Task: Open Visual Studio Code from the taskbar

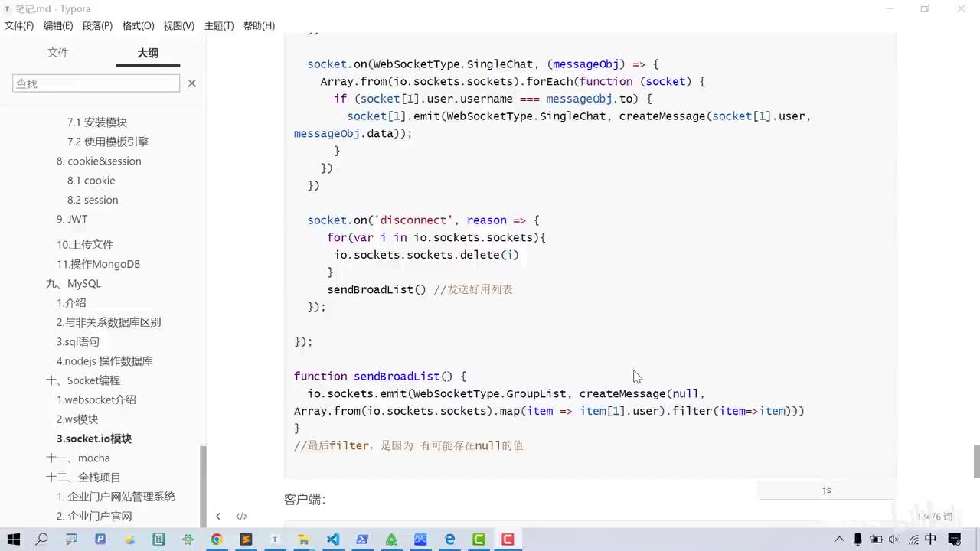Action: point(333,540)
